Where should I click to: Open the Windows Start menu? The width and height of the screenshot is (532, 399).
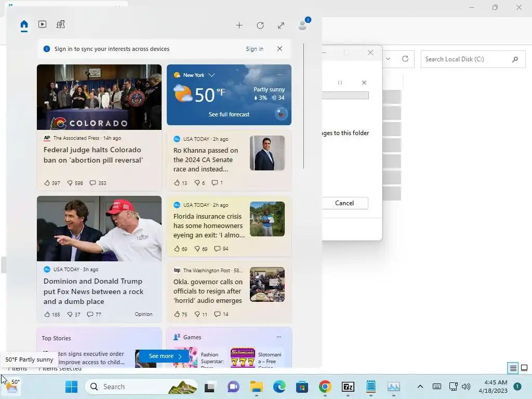pos(71,387)
